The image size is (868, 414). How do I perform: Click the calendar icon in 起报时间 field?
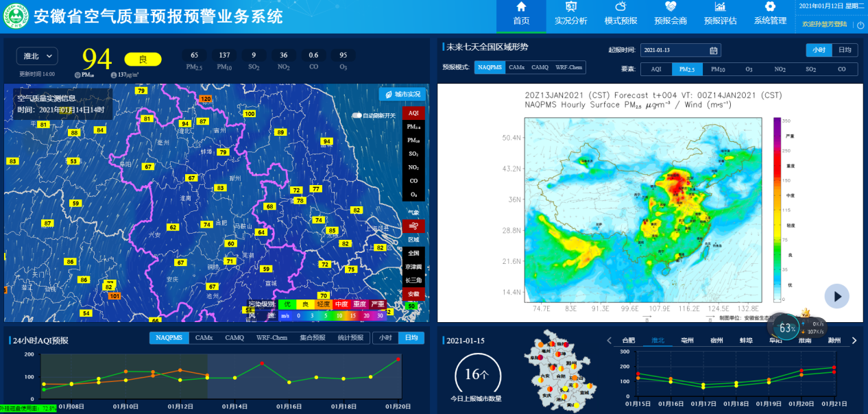coord(714,50)
